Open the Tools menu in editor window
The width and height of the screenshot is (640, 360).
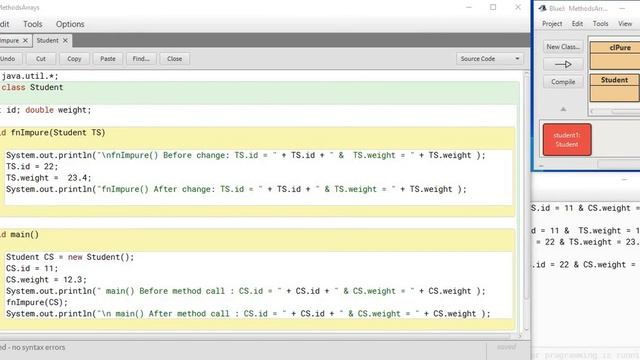click(x=33, y=24)
